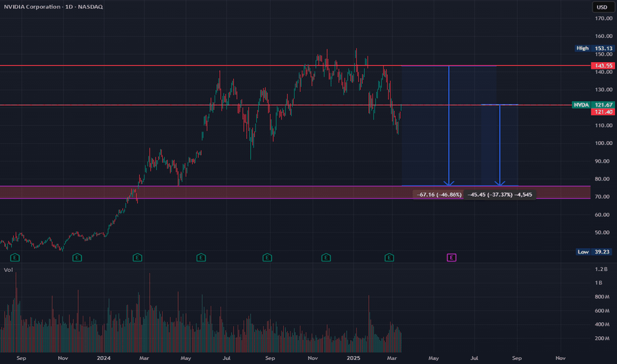
Task: Click the 2024 label on the time axis
Action: (x=103, y=358)
